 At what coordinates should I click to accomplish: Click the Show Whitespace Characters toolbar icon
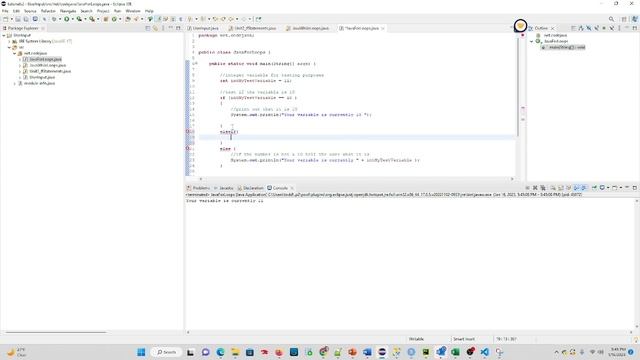coord(181,19)
